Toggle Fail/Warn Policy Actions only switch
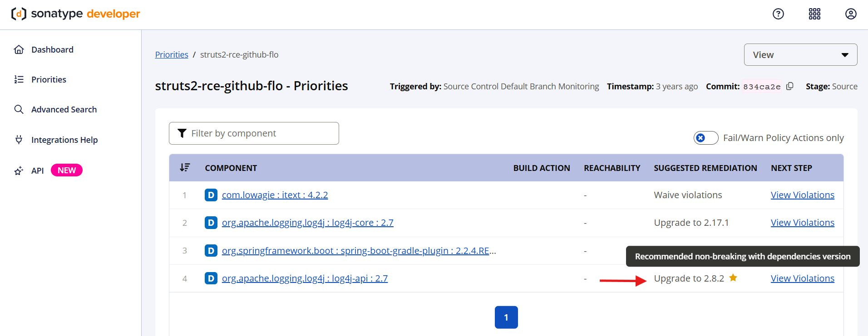This screenshot has width=868, height=336. pos(706,138)
